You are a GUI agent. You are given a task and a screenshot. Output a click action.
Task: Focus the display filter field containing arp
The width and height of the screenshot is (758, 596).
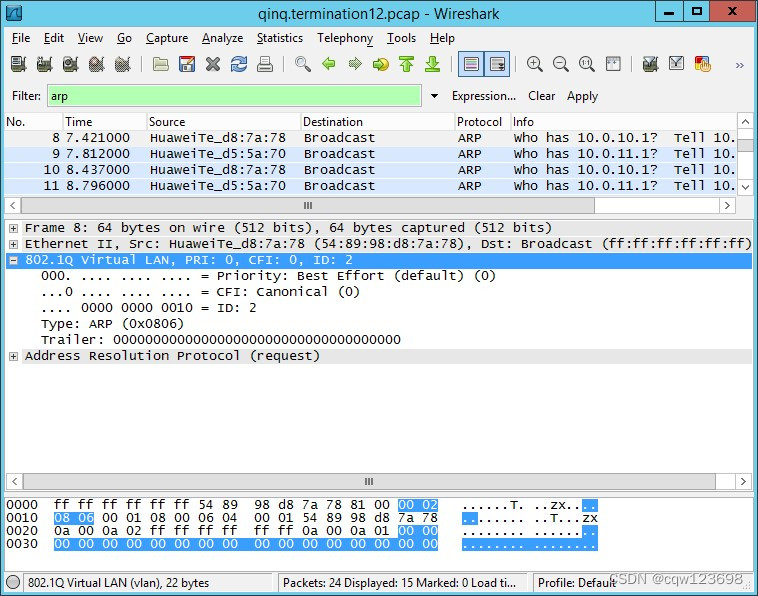point(234,96)
